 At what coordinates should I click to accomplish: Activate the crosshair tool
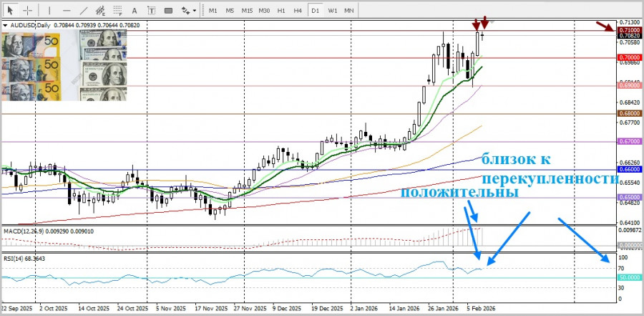(27, 10)
